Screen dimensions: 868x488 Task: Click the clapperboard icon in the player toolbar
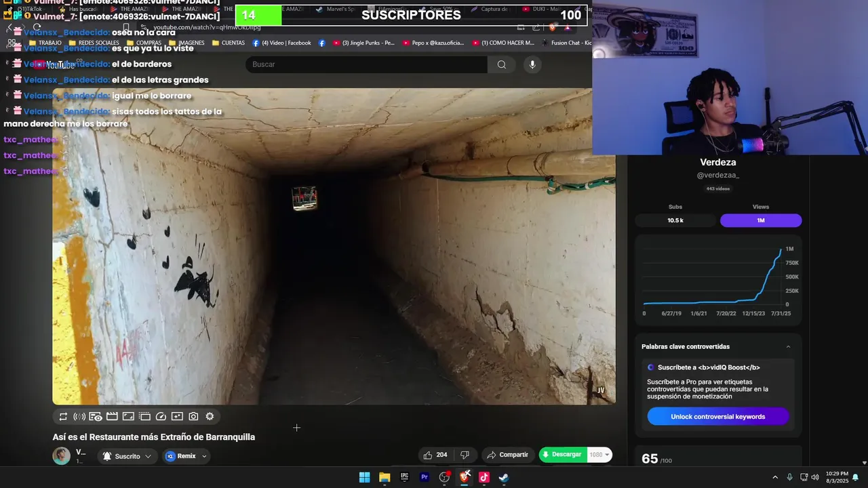[112, 417]
